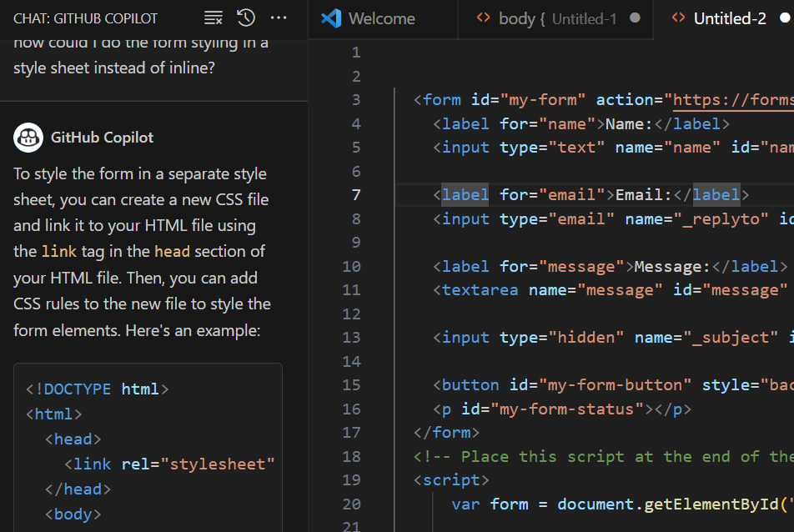Click the https URL in form action attribute
Viewport: 794px width, 532px height.
[732, 100]
